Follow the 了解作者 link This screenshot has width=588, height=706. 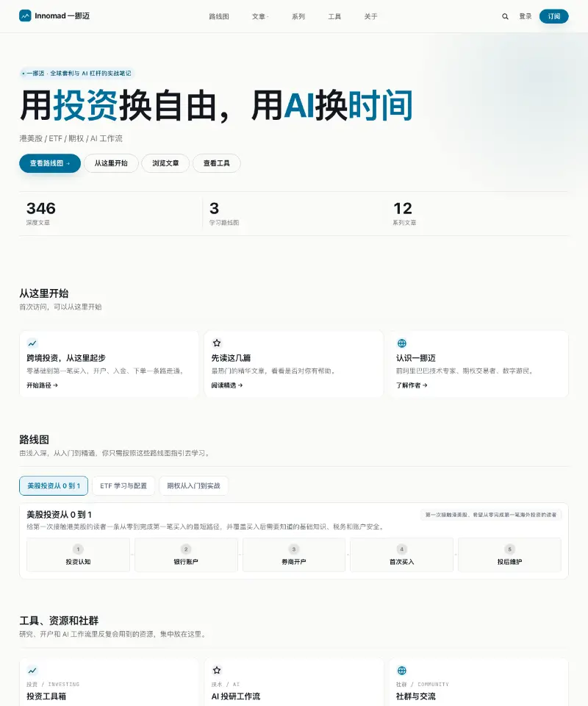412,385
